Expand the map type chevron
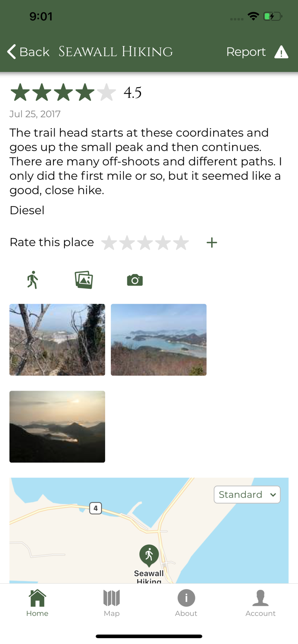 click(274, 494)
